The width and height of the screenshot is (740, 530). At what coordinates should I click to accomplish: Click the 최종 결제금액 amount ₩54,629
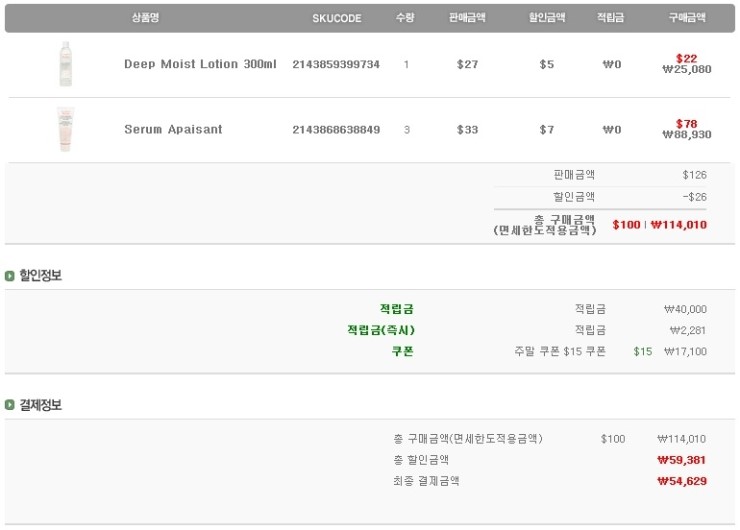point(682,481)
